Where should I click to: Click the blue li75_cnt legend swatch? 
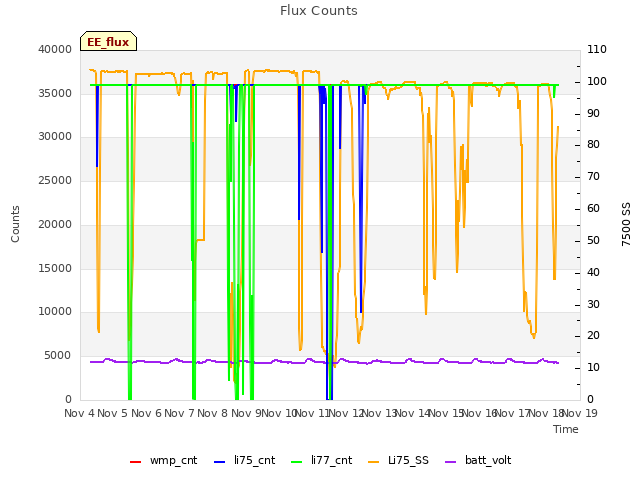pyautogui.click(x=220, y=462)
